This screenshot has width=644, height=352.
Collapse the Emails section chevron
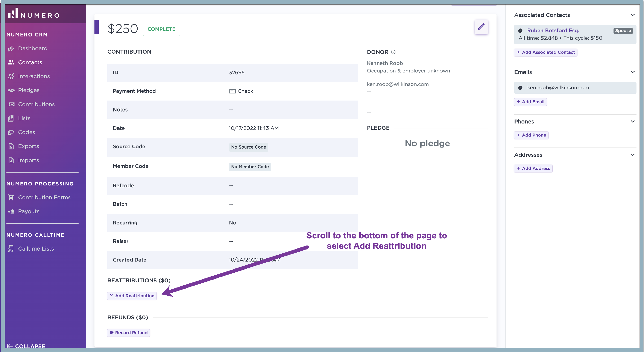632,72
